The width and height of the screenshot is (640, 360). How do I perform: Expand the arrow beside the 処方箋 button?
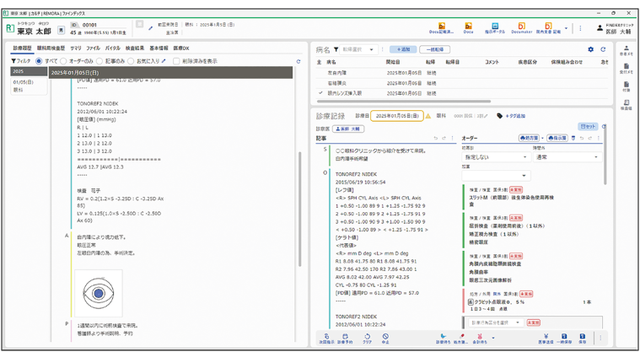(x=542, y=138)
